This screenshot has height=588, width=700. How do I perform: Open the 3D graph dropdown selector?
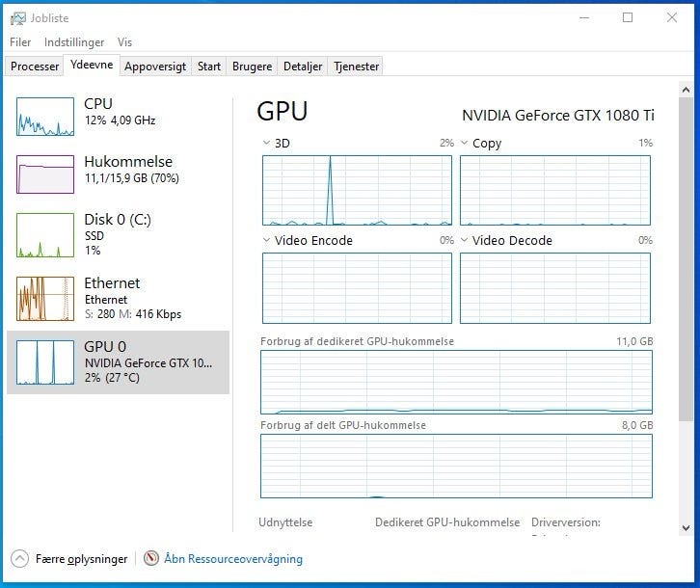tap(267, 144)
